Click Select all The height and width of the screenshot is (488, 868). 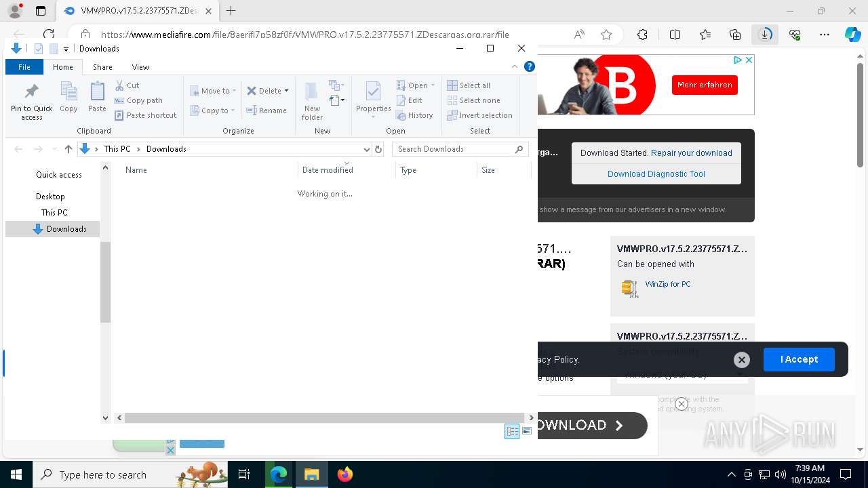[x=469, y=85]
